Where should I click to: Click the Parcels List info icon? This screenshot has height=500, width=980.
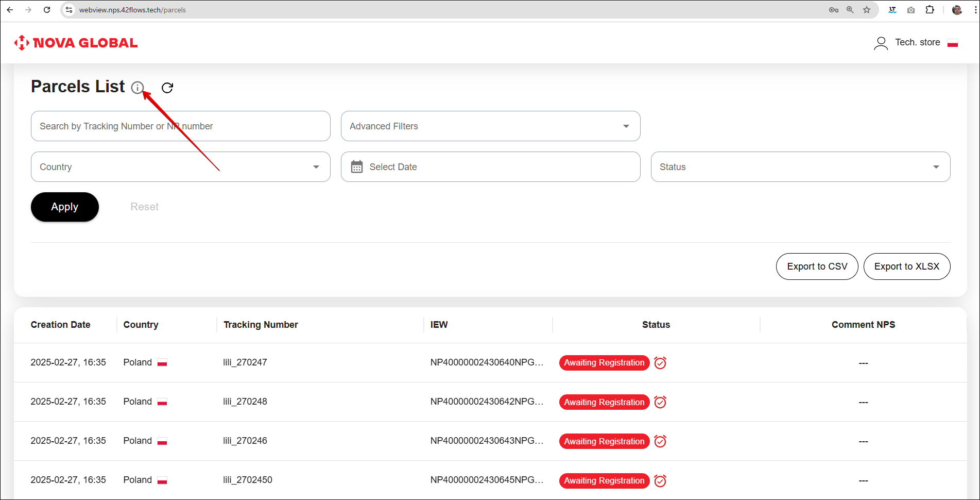click(x=137, y=88)
